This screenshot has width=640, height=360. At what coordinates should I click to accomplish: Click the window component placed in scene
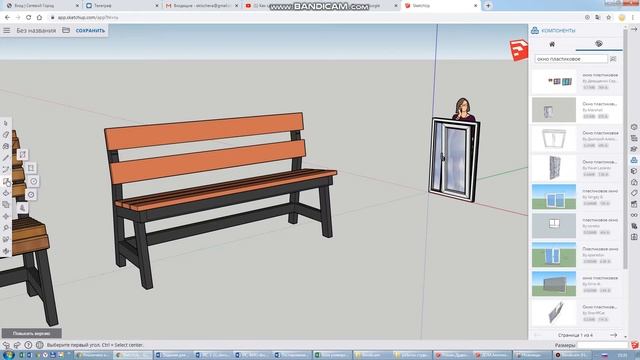click(x=454, y=160)
